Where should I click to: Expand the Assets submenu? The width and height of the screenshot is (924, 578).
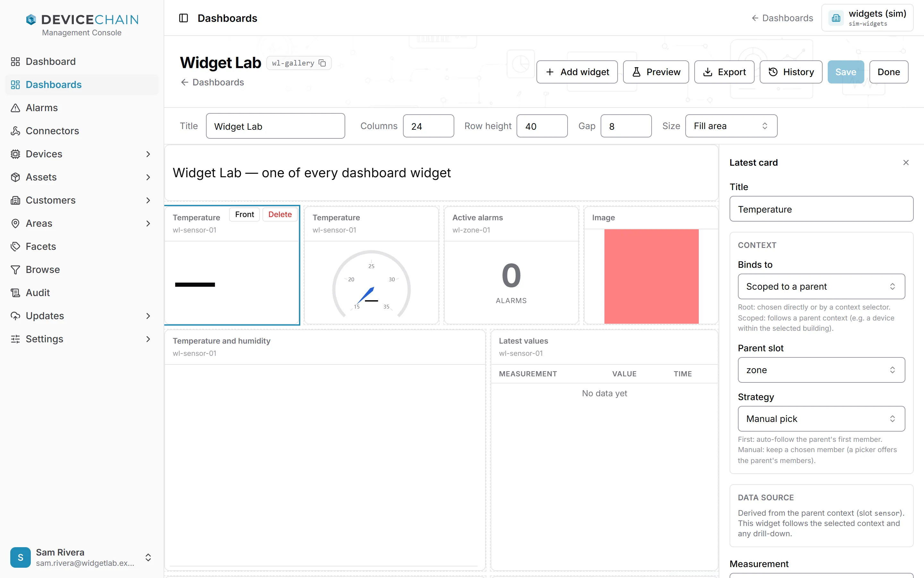148,177
